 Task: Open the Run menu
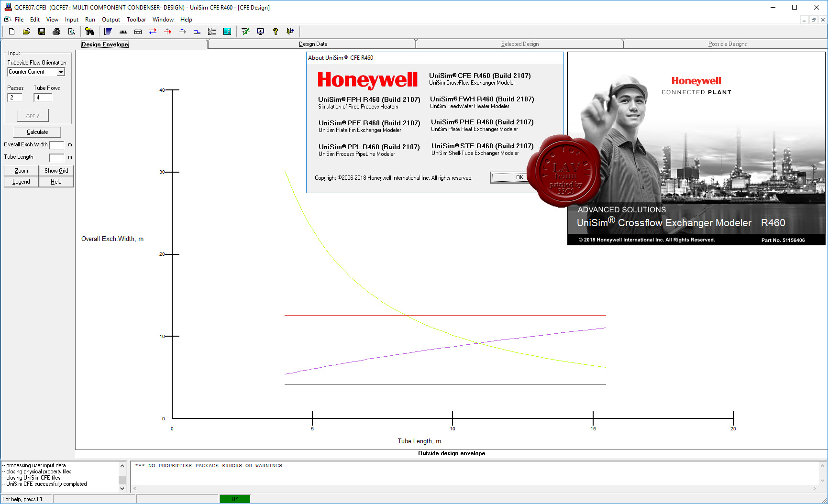[90, 20]
